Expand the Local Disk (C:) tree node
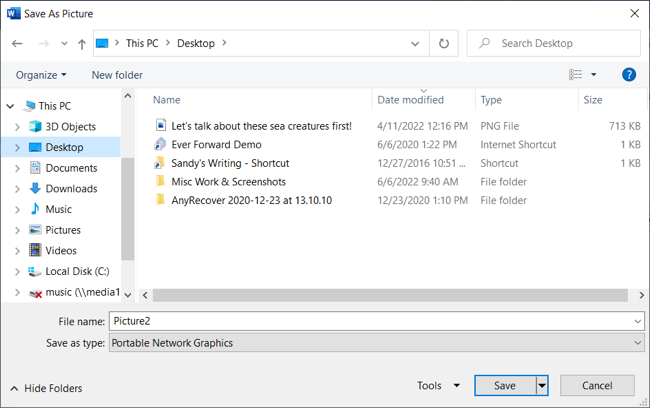This screenshot has width=650, height=408. tap(17, 271)
